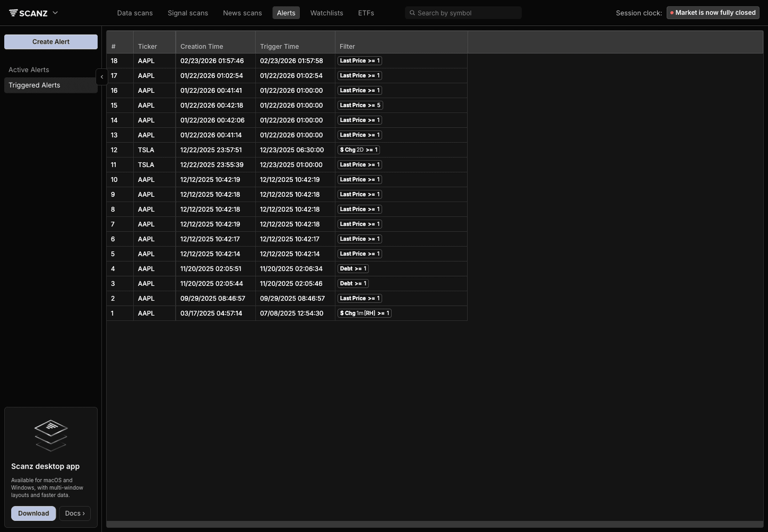Open the ETFs tab
This screenshot has width=768, height=532.
coord(366,13)
